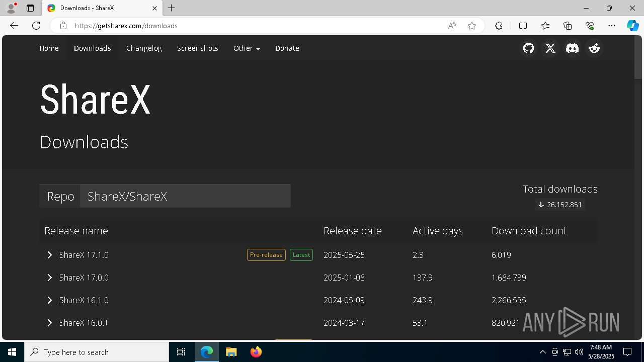This screenshot has height=362, width=644.
Task: Go to the Home nav item
Action: (49, 48)
